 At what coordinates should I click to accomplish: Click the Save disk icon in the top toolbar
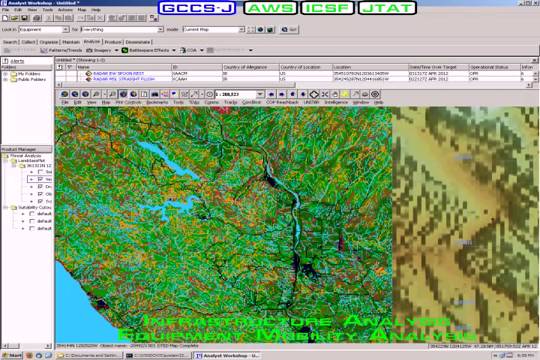click(24, 18)
